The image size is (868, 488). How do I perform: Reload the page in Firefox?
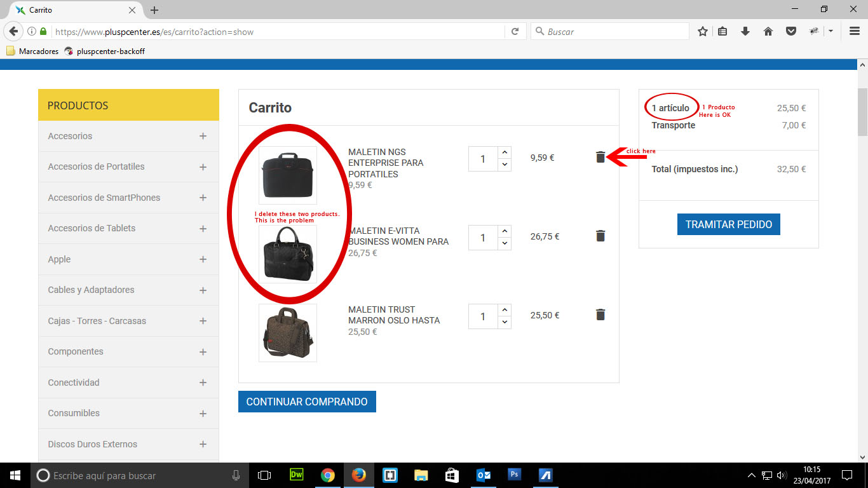(515, 32)
